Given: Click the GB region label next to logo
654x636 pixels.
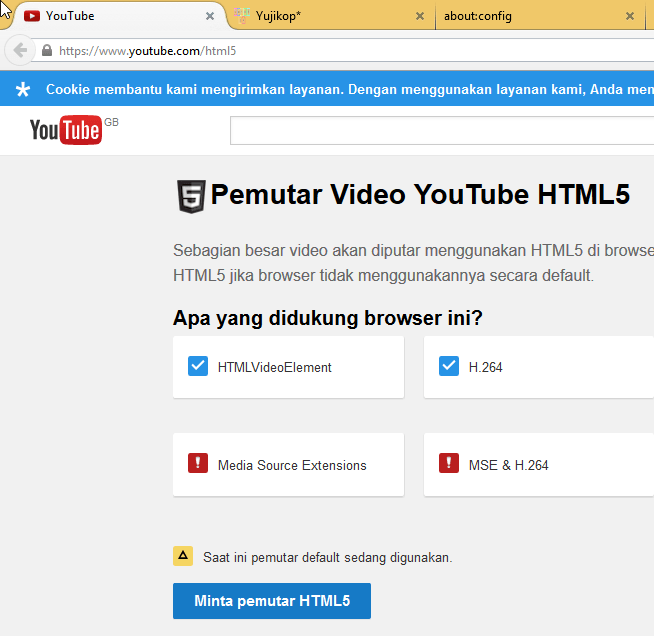Looking at the screenshot, I should click(x=111, y=122).
